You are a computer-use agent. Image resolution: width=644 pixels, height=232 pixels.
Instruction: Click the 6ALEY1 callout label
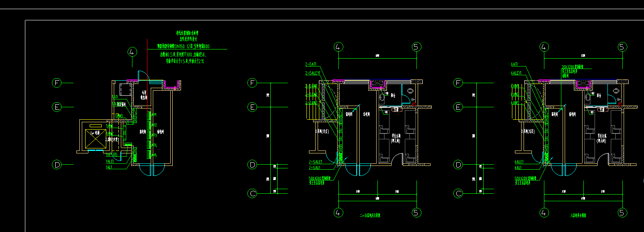tap(516, 73)
